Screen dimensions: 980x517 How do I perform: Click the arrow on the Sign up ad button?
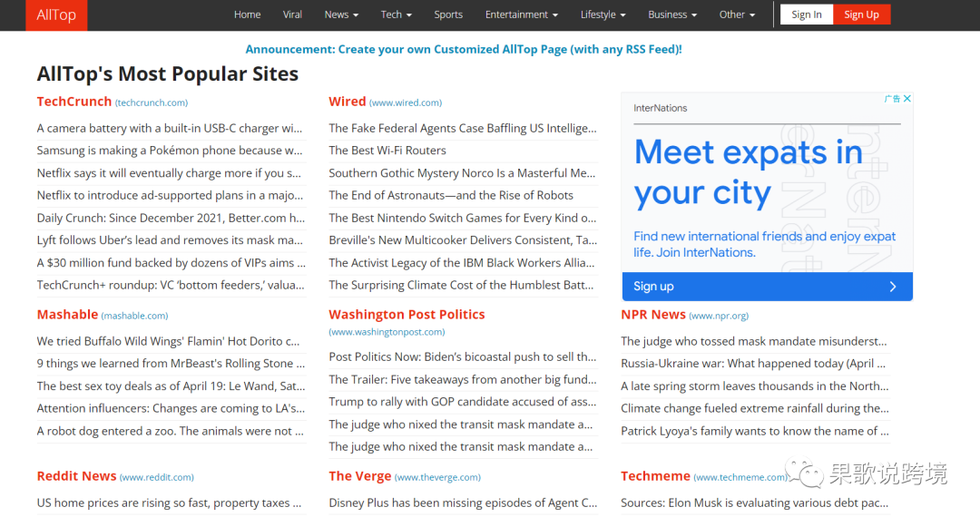(x=893, y=287)
